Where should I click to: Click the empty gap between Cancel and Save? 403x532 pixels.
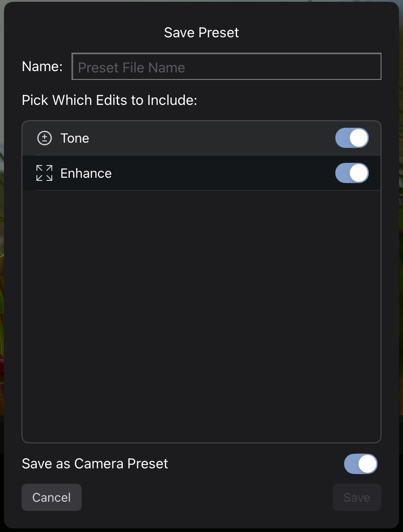coord(206,497)
